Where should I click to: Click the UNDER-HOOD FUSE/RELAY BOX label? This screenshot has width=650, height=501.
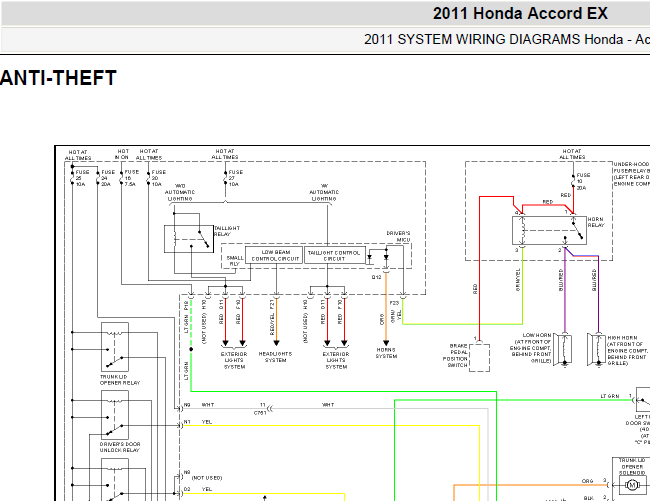click(631, 174)
